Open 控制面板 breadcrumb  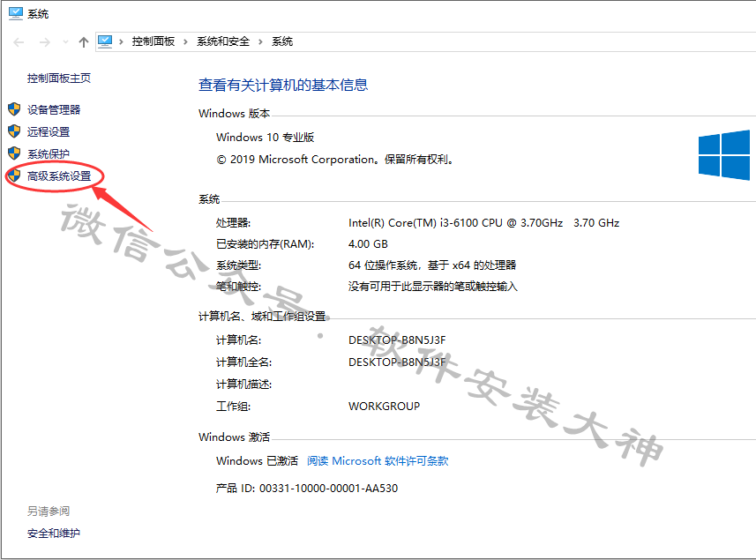153,41
